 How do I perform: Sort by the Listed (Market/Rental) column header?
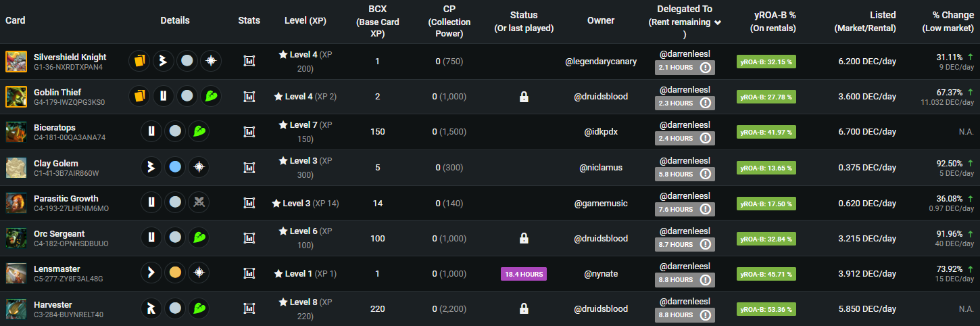864,21
